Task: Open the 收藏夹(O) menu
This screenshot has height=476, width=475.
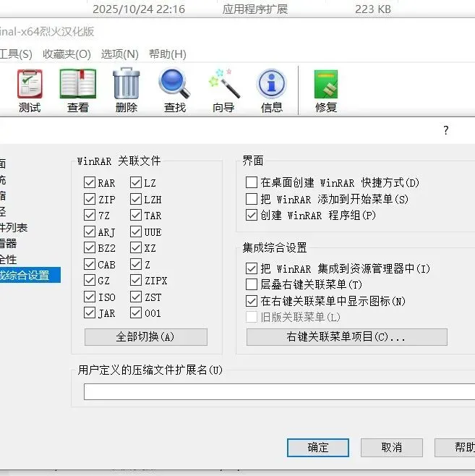Action: coord(67,54)
